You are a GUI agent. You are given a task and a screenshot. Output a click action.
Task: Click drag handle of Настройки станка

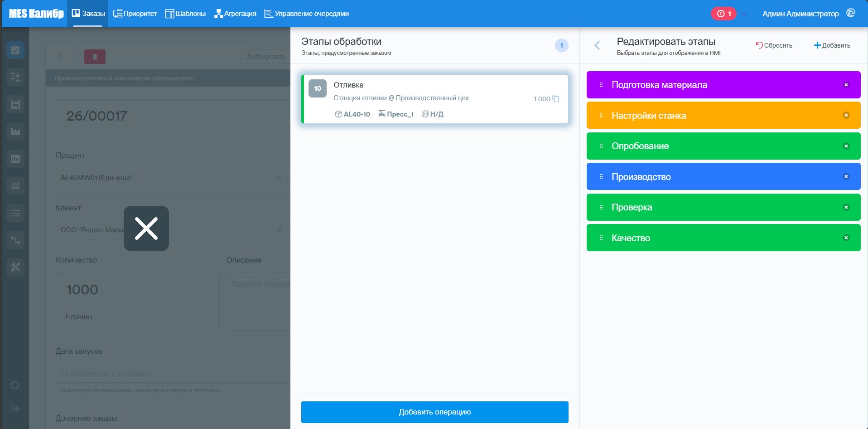coord(601,115)
